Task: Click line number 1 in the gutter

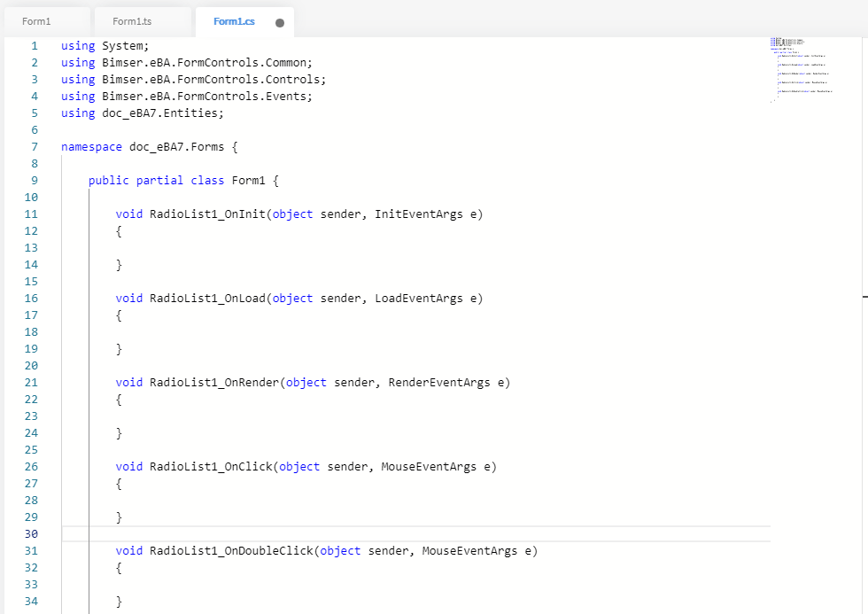Action: [x=35, y=46]
